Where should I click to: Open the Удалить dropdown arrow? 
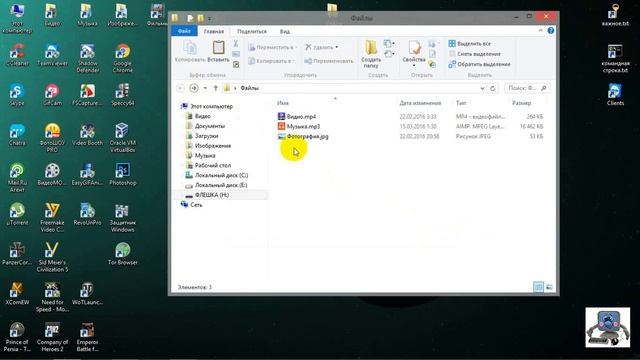[337, 47]
